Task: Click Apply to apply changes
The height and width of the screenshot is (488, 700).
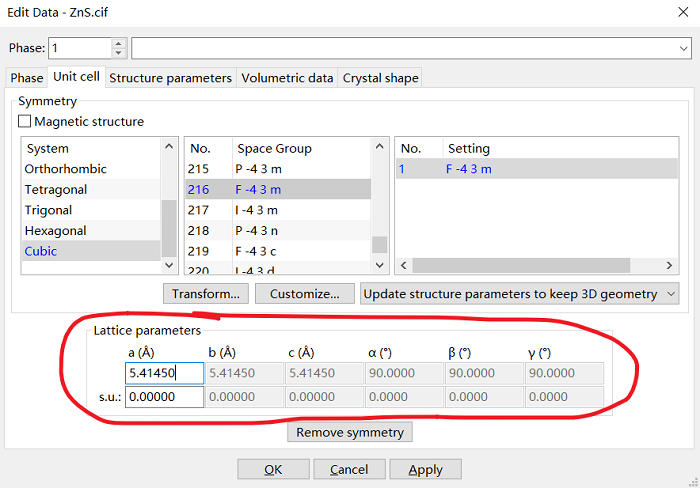Action: [x=425, y=469]
